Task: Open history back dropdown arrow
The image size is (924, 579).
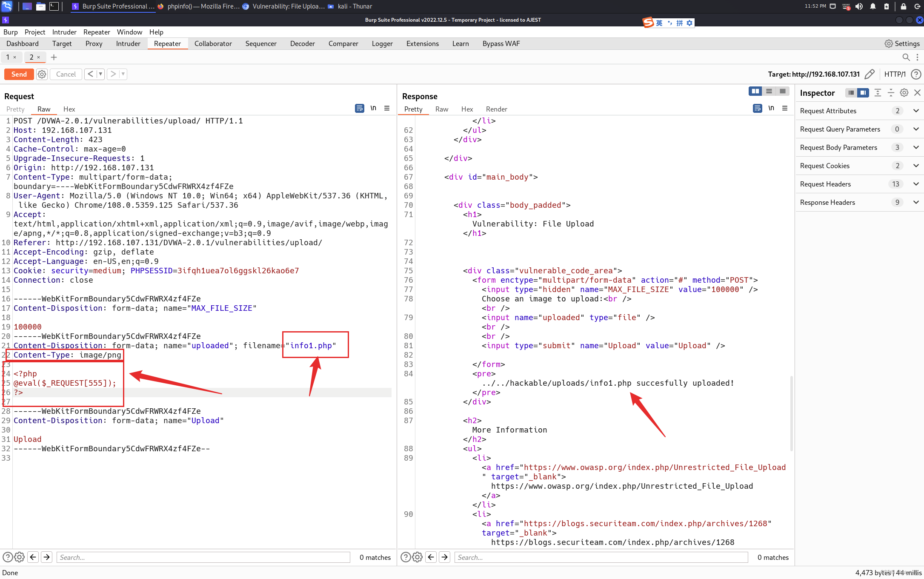Action: pos(100,74)
